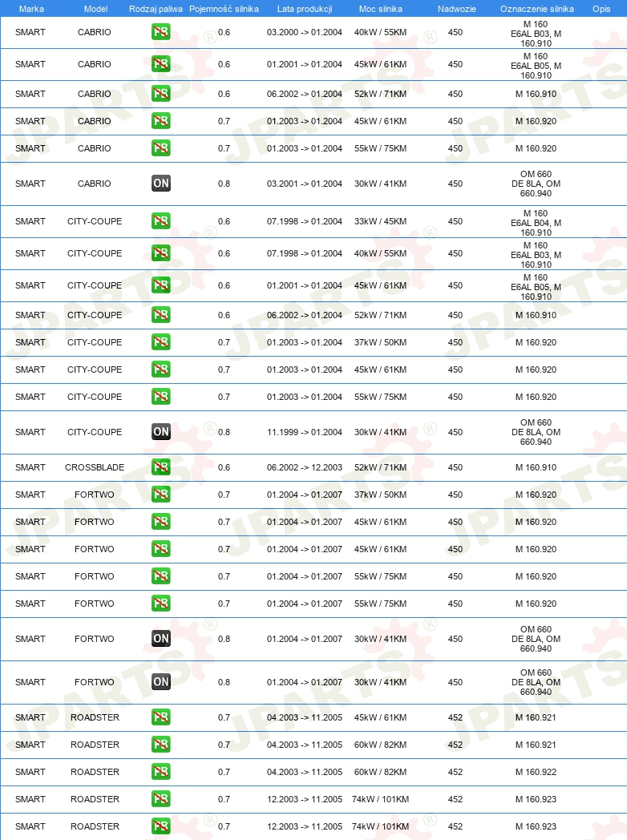Click petrol icon in CITY-COUPE 52kW / 71KM row
Image resolution: width=627 pixels, height=840 pixels.
161,315
